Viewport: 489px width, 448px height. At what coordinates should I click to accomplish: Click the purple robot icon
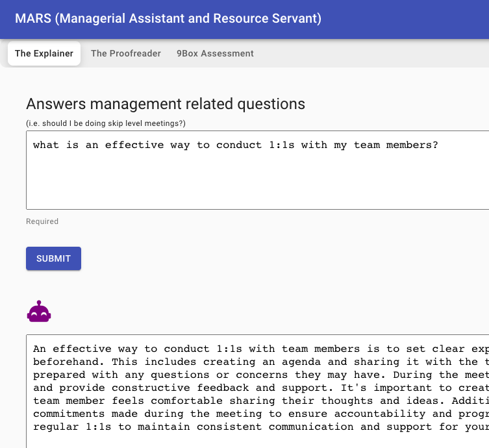tap(39, 312)
